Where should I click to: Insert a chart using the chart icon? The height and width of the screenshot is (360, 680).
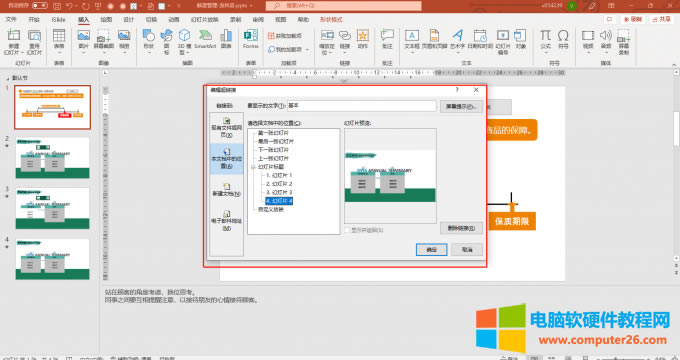(226, 39)
